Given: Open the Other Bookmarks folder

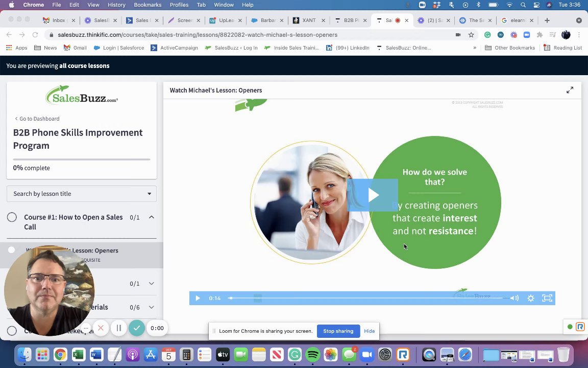Looking at the screenshot, I should (510, 48).
